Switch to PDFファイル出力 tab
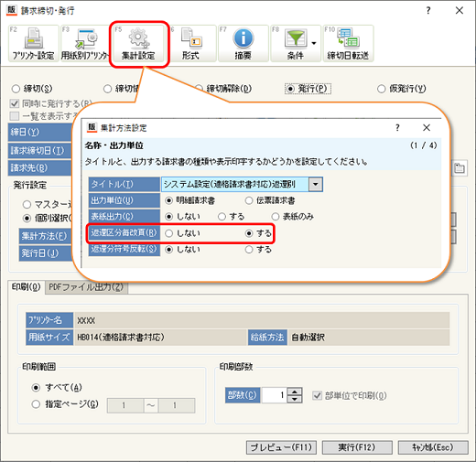Screen dimensions: 476x462 pos(86,287)
